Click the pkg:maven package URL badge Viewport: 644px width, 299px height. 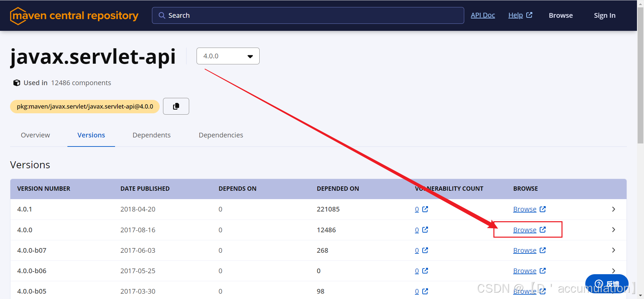click(x=85, y=107)
